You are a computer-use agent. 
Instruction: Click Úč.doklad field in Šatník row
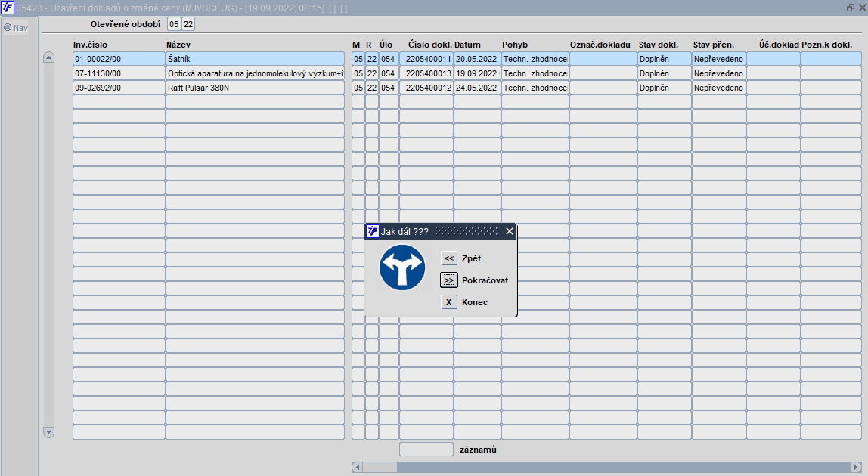point(773,59)
